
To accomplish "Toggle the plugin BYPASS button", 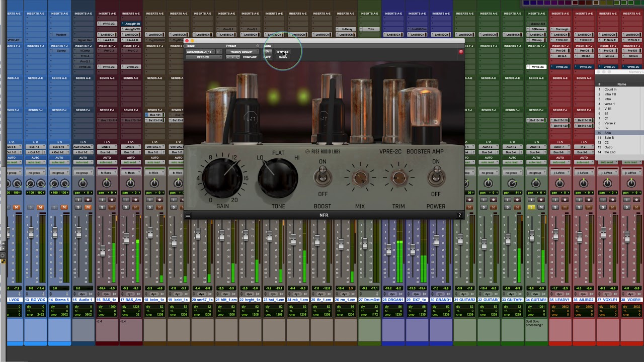I will (x=283, y=52).
